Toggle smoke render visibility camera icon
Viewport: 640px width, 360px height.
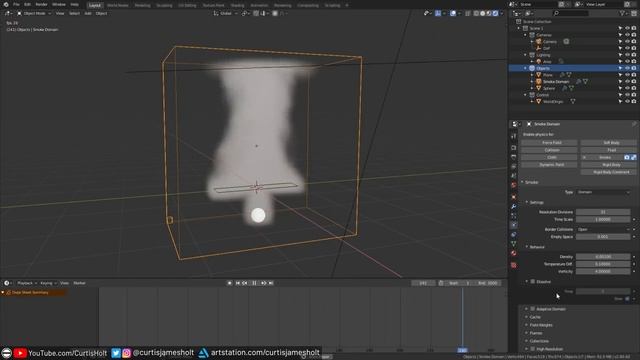click(x=627, y=158)
